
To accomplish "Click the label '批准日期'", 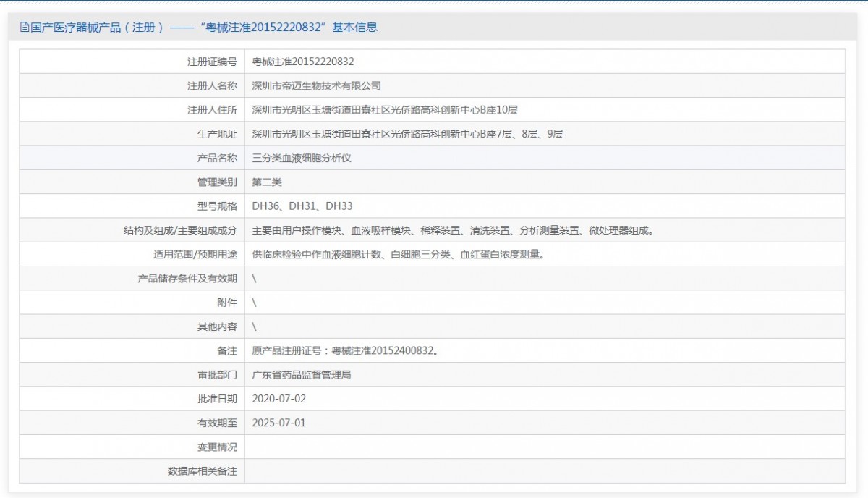I will [217, 399].
